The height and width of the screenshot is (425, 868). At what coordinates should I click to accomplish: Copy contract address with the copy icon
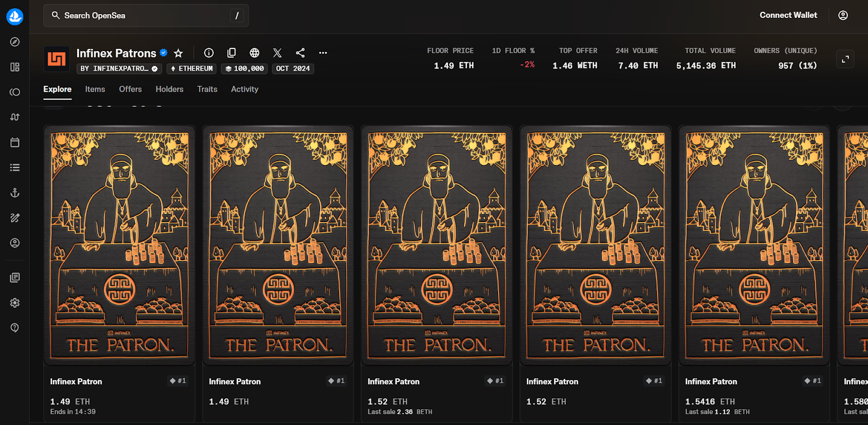click(x=232, y=53)
